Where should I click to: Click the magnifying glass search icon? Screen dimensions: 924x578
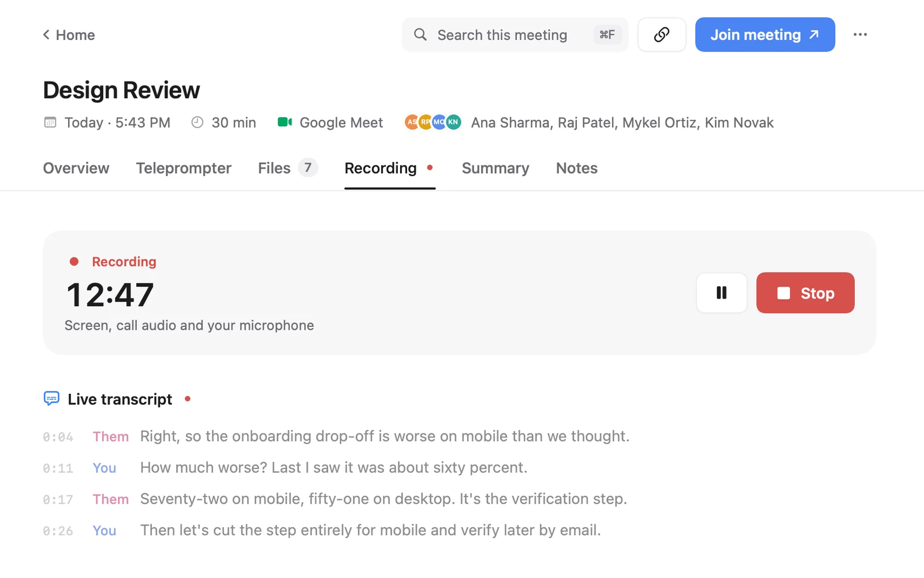coord(420,35)
